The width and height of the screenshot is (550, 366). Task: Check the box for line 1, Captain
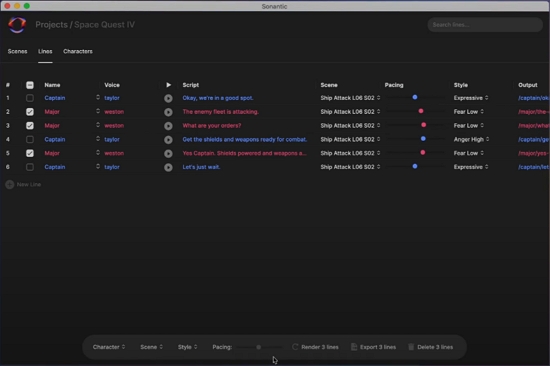[x=30, y=98]
